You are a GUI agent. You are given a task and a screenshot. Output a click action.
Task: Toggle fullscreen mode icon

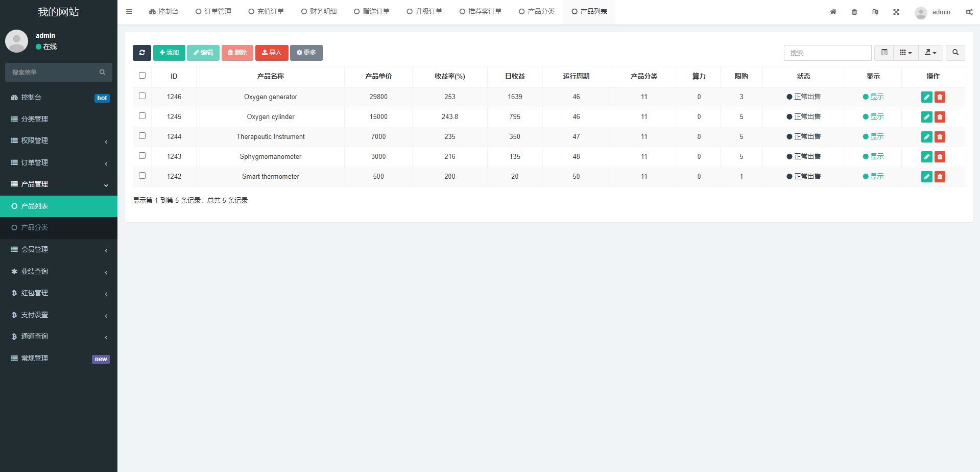[x=896, y=12]
